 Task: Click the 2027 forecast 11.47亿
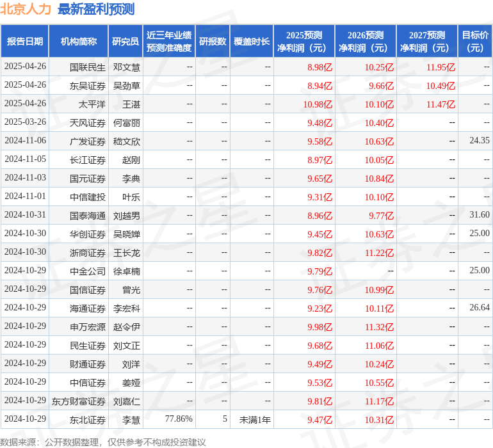click(x=440, y=104)
